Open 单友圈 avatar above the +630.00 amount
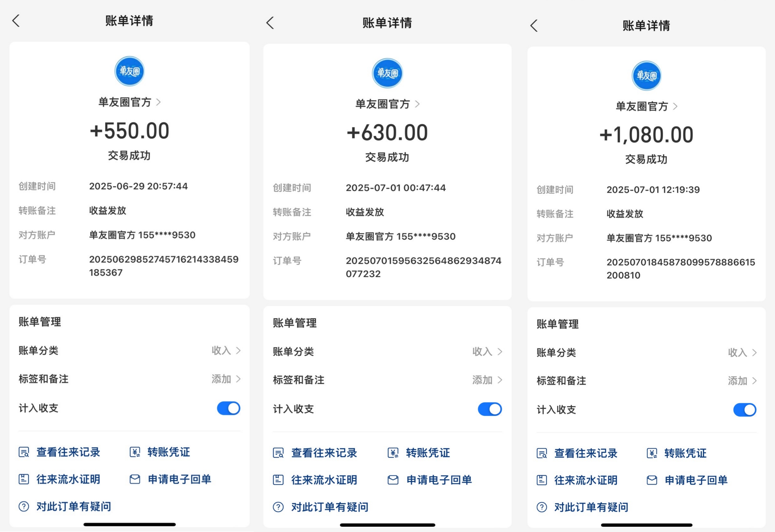 tap(387, 73)
